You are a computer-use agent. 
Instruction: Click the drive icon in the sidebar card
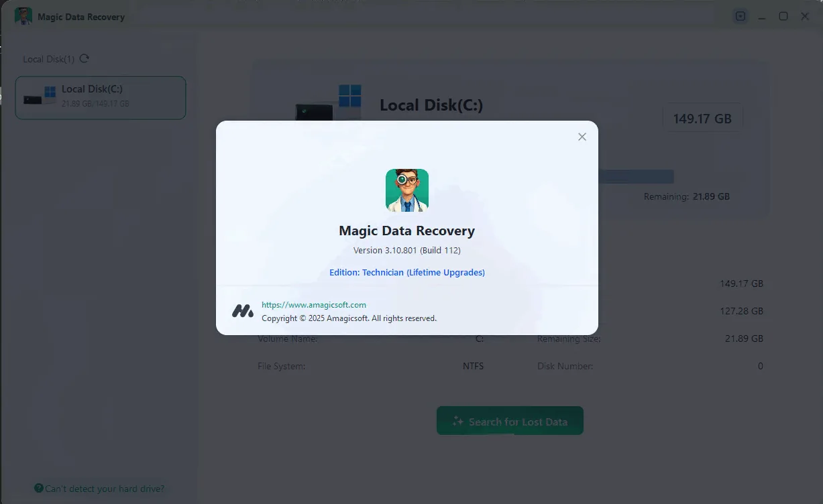[40, 95]
